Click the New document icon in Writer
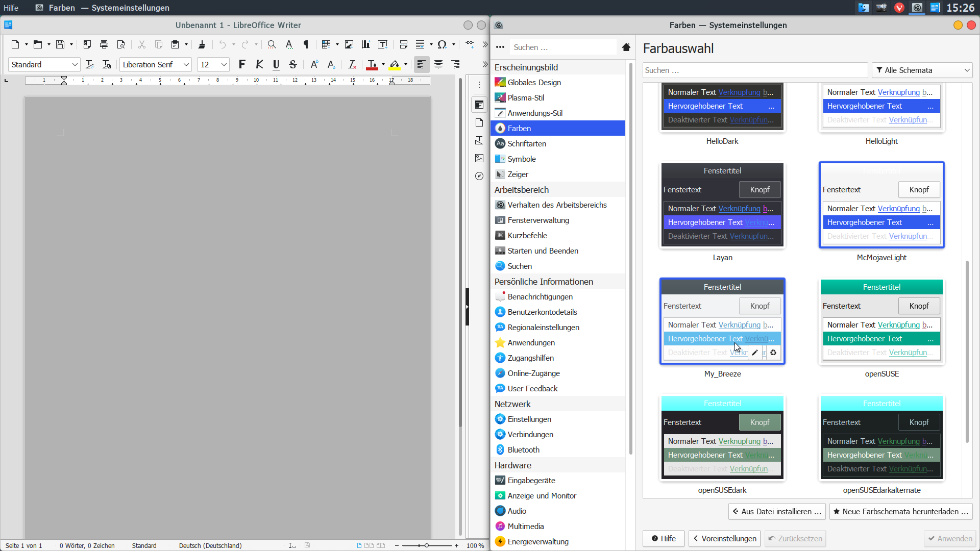This screenshot has width=980, height=551. (15, 44)
